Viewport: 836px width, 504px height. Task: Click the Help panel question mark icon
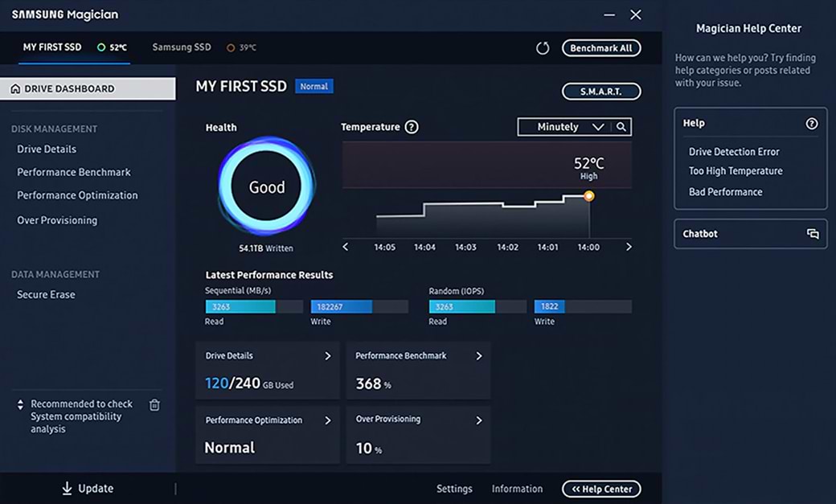coord(811,124)
